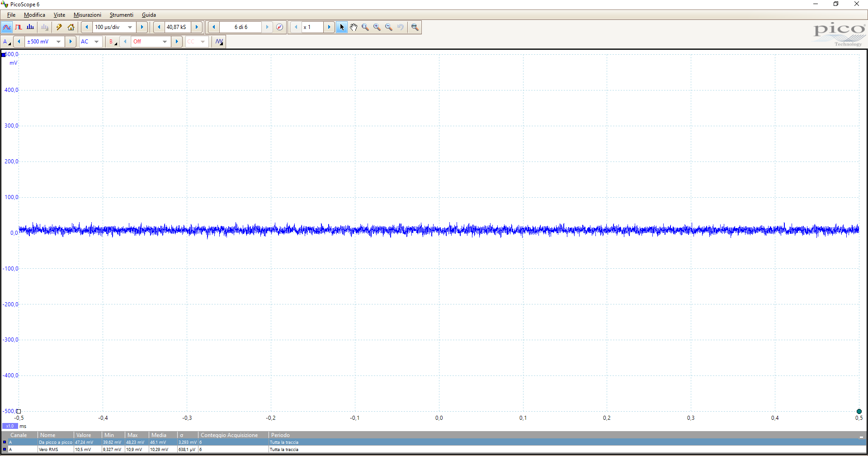The image size is (868, 456).
Task: Open Channel B 'Off' range dropdown
Action: (x=165, y=42)
